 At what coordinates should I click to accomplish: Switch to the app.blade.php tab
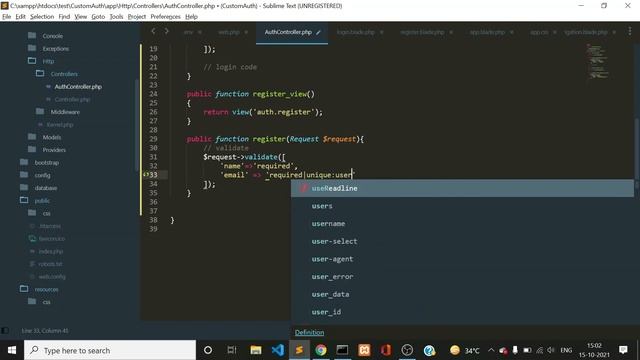click(x=487, y=32)
